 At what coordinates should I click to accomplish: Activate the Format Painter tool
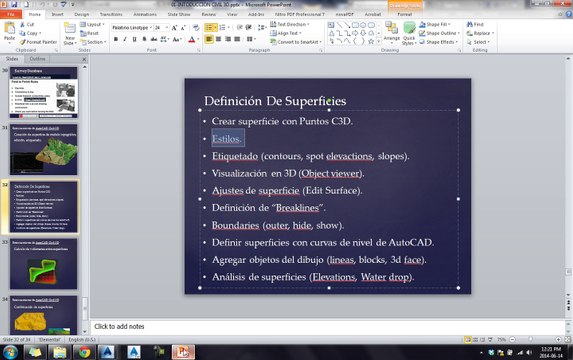point(38,42)
